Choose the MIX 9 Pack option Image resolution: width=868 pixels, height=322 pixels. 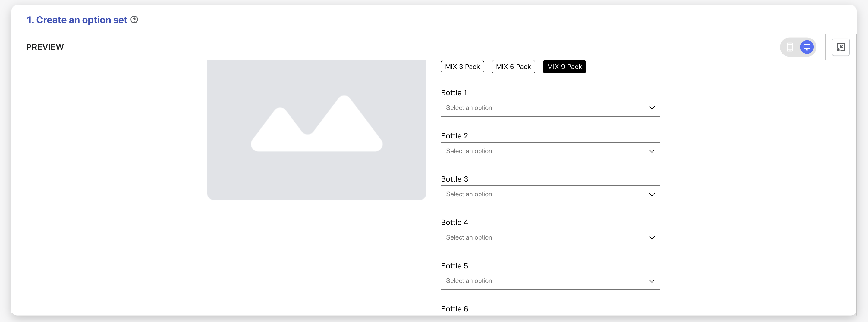(x=564, y=67)
